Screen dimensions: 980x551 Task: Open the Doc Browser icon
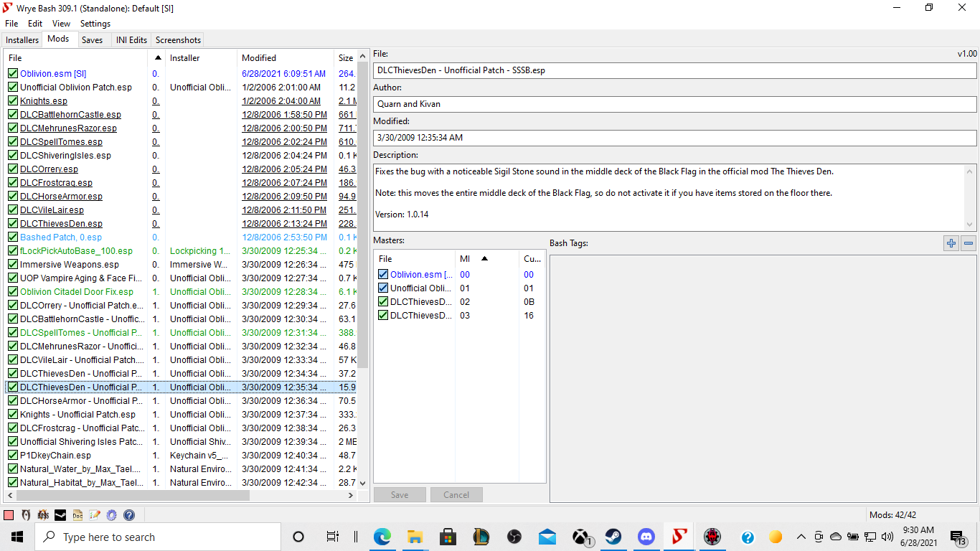coord(77,515)
